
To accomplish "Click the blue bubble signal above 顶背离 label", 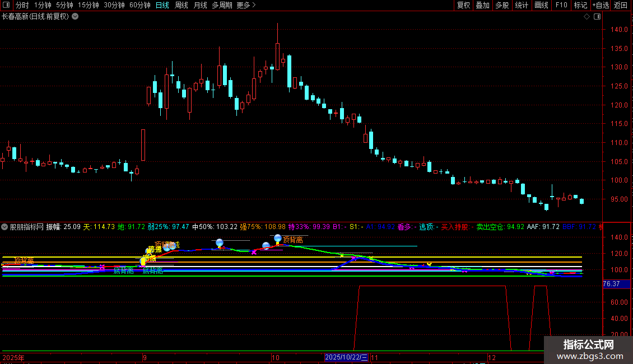I will click(278, 239).
